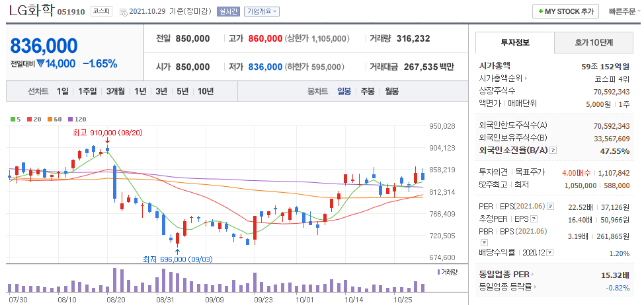Open help icon under PBR BPS label
The width and height of the screenshot is (644, 305).
point(483,243)
